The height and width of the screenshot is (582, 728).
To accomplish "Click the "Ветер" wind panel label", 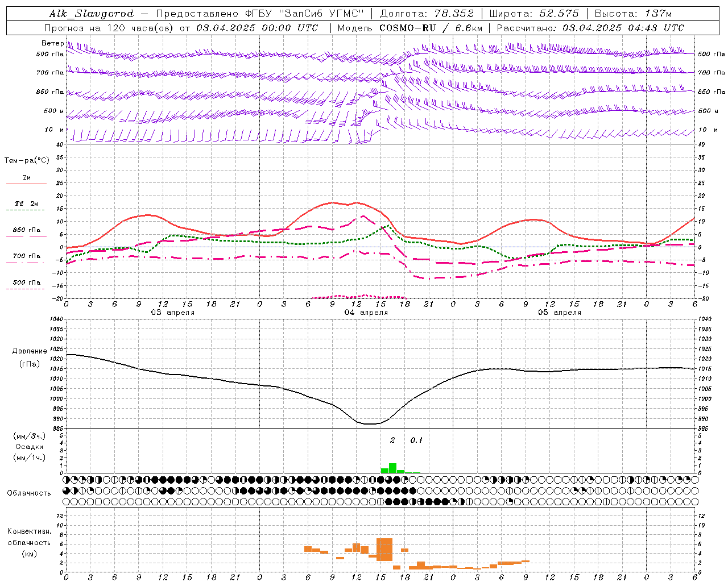I will click(52, 43).
